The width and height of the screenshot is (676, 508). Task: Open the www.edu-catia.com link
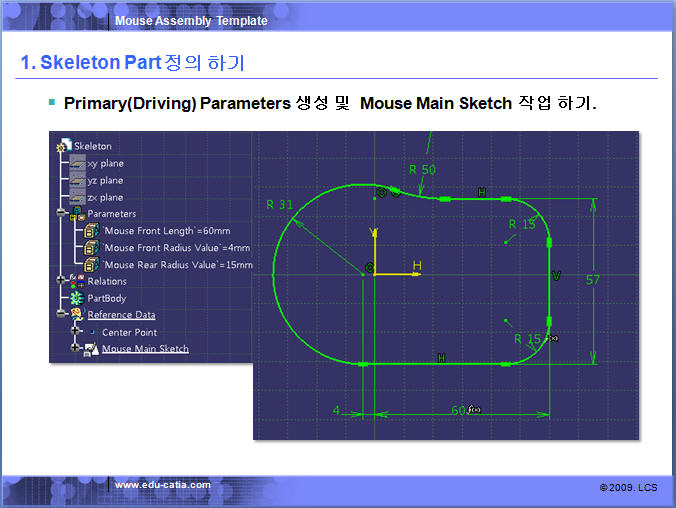click(x=163, y=485)
